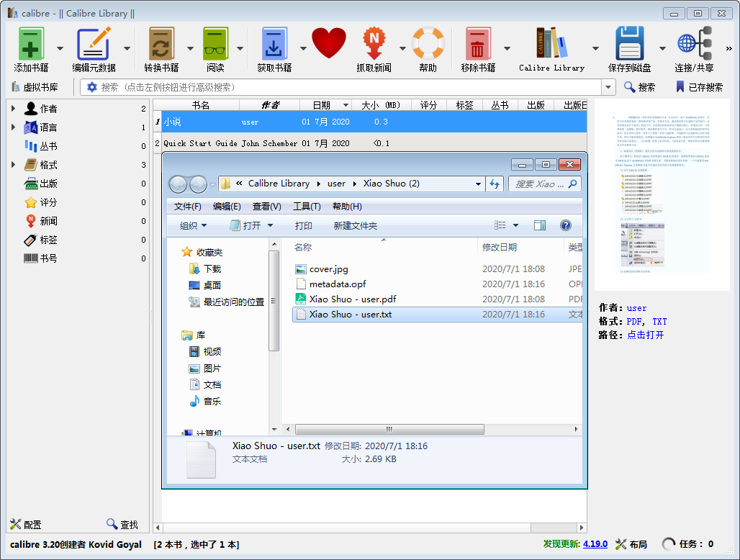Open the Edit menu in Explorer window

[227, 207]
